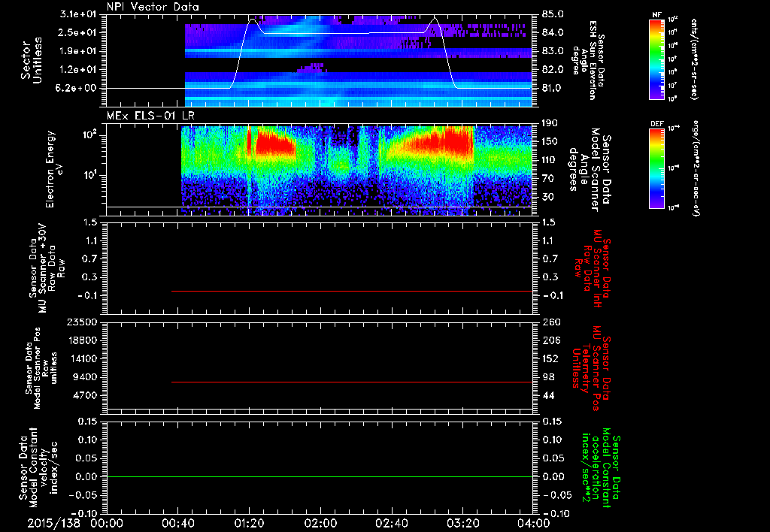Click the 03:20 time axis label
770x532 pixels.
[x=462, y=523]
